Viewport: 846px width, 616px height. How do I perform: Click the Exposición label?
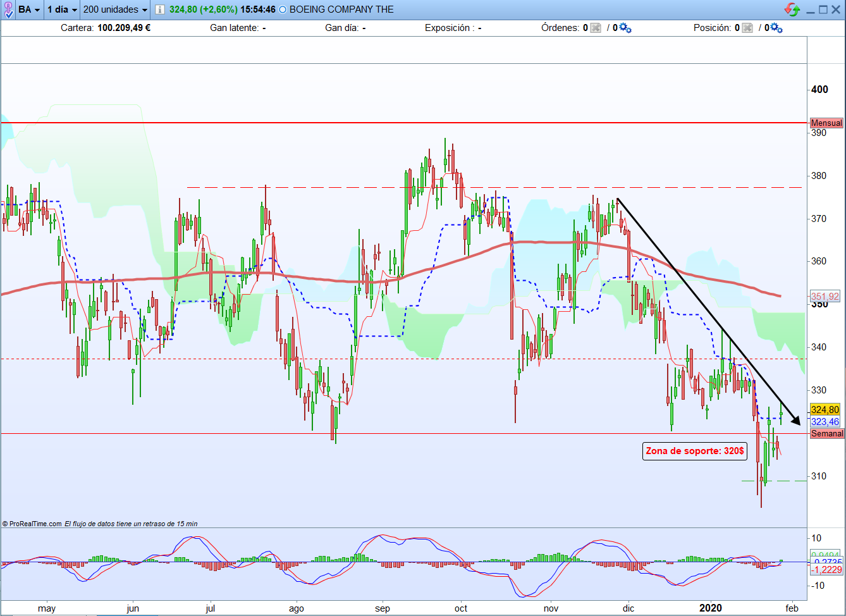click(449, 28)
